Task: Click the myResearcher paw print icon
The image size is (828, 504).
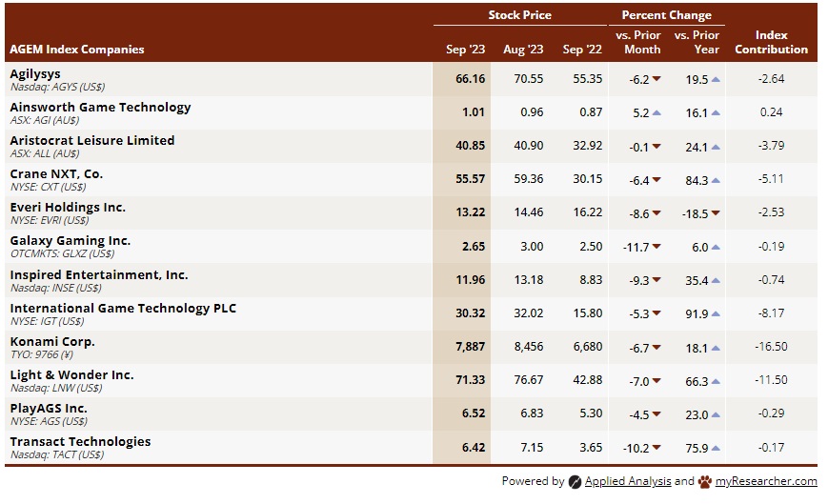Action: click(x=704, y=482)
